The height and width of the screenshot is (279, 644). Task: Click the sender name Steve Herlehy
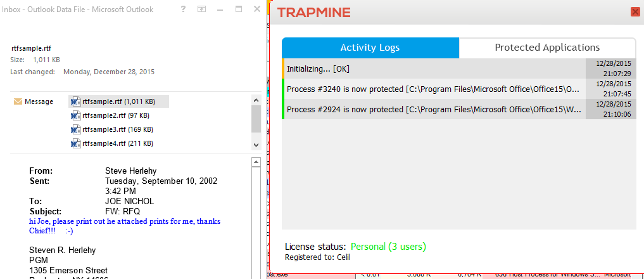[x=130, y=171]
